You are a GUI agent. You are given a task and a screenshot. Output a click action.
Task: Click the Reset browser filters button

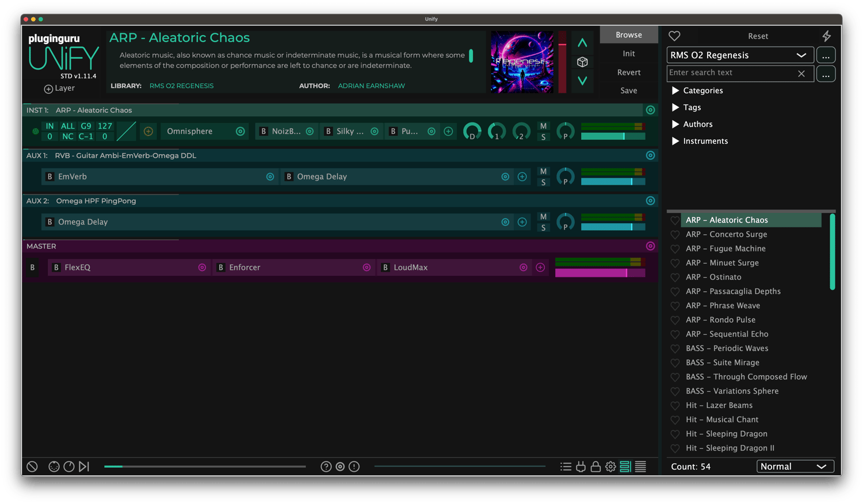[758, 36]
